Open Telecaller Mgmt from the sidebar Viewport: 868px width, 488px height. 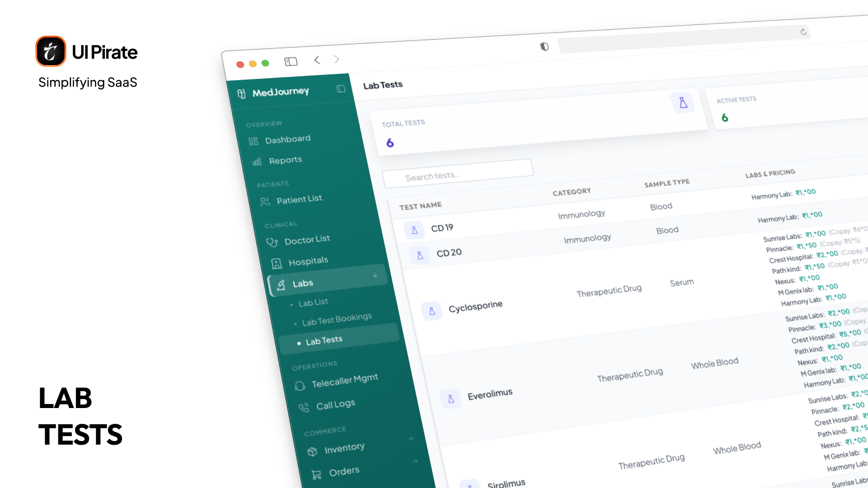point(344,381)
